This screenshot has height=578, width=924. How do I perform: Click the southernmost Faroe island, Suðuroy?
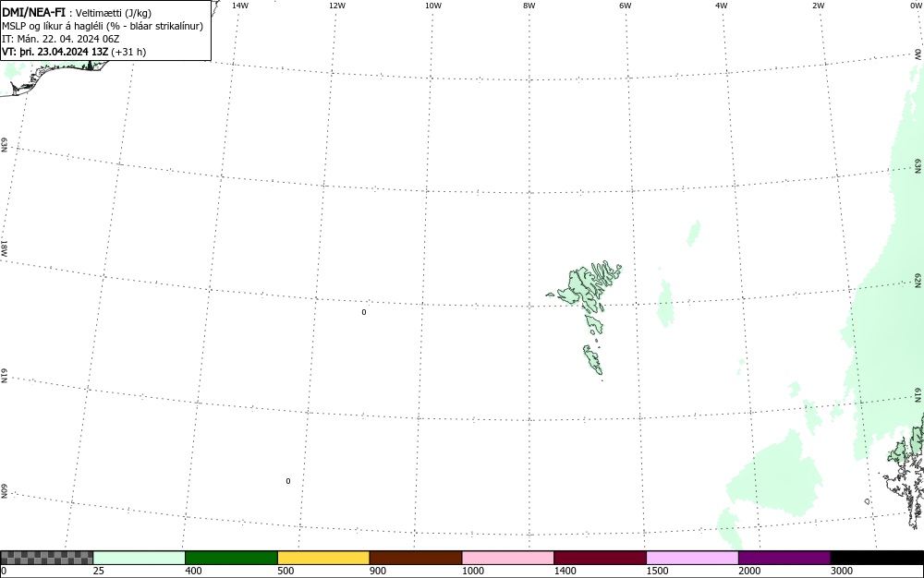click(x=593, y=360)
